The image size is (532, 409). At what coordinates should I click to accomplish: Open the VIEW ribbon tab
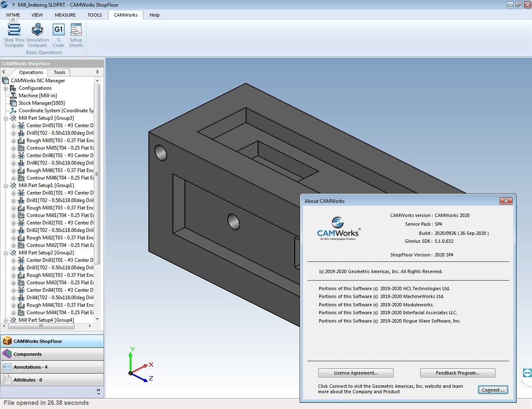(x=37, y=15)
